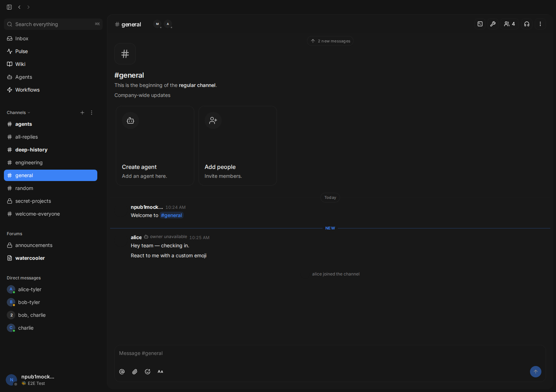Open Workflows in the sidebar
This screenshot has height=392, width=556.
[51, 90]
